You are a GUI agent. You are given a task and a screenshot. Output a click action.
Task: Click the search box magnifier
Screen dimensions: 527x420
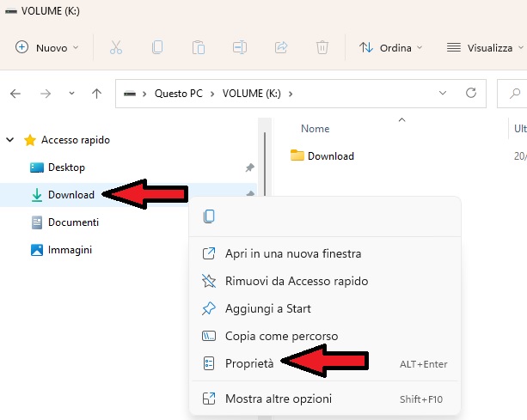point(515,93)
